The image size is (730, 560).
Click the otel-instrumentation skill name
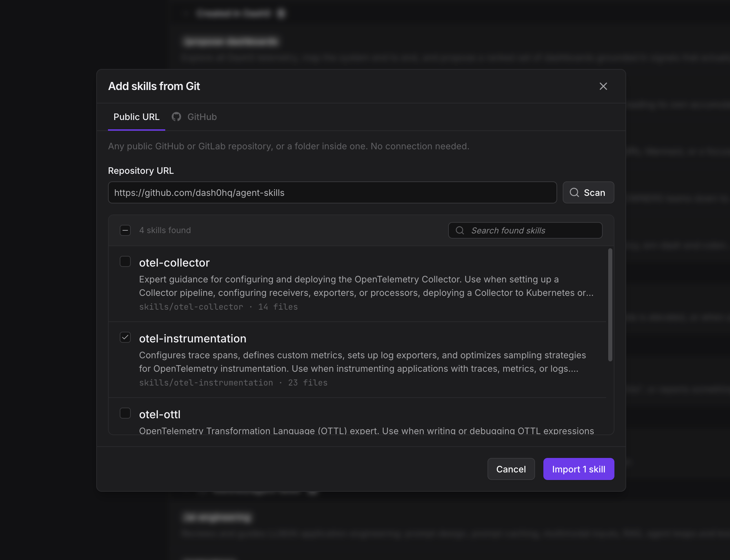pos(193,339)
